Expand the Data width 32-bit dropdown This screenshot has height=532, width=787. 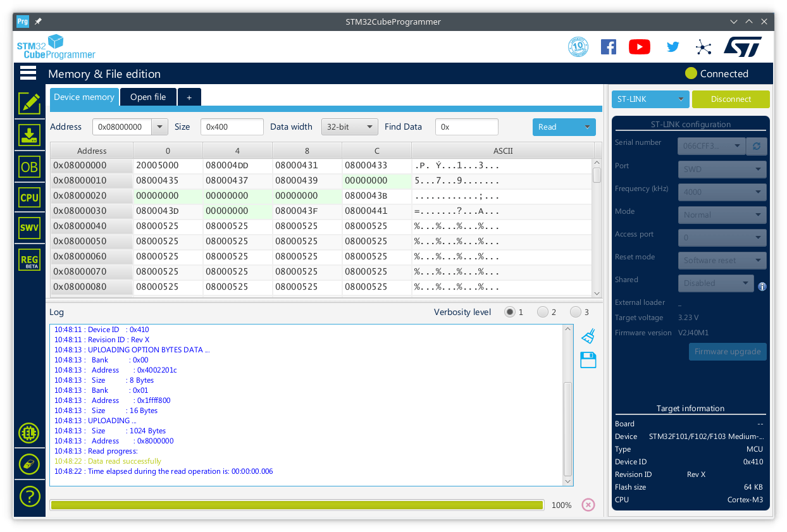point(350,127)
